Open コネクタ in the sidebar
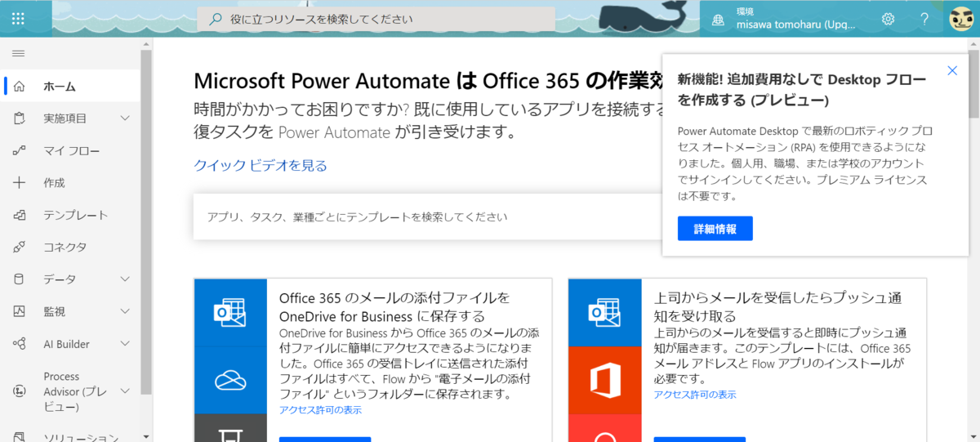980x442 pixels. tap(65, 247)
